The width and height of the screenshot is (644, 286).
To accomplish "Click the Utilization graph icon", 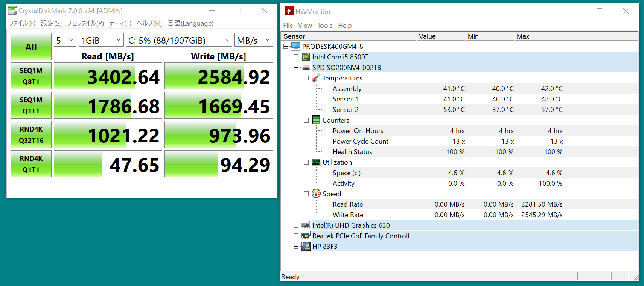I will 316,162.
